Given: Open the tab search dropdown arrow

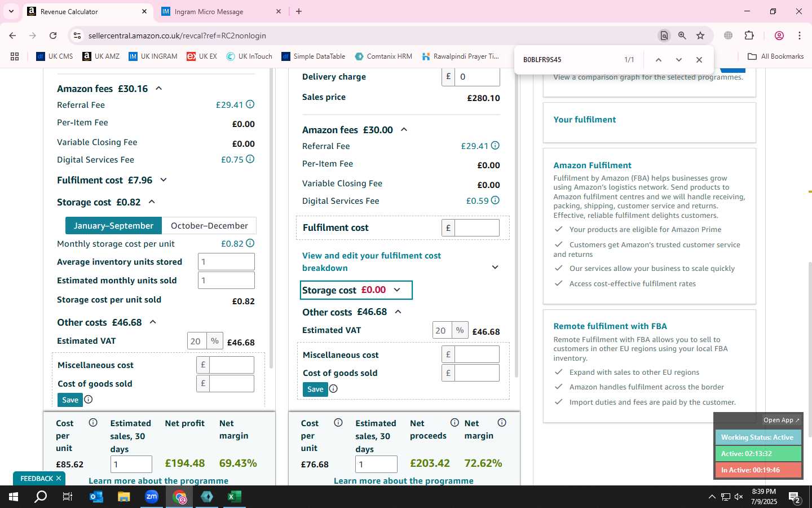Looking at the screenshot, I should 11,11.
